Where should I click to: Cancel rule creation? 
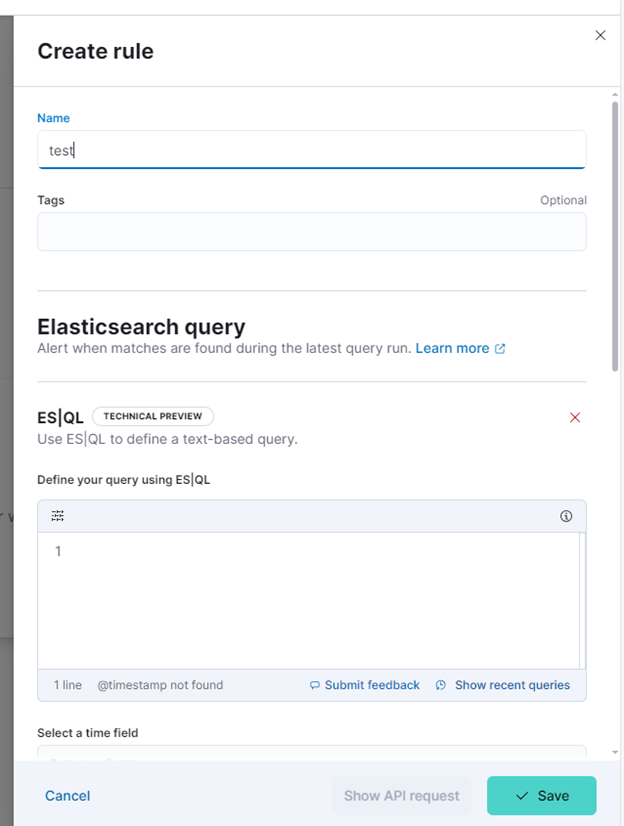pos(67,795)
